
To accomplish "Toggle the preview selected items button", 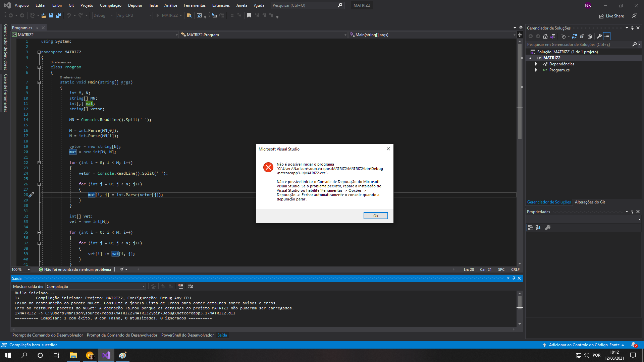I will [607, 36].
